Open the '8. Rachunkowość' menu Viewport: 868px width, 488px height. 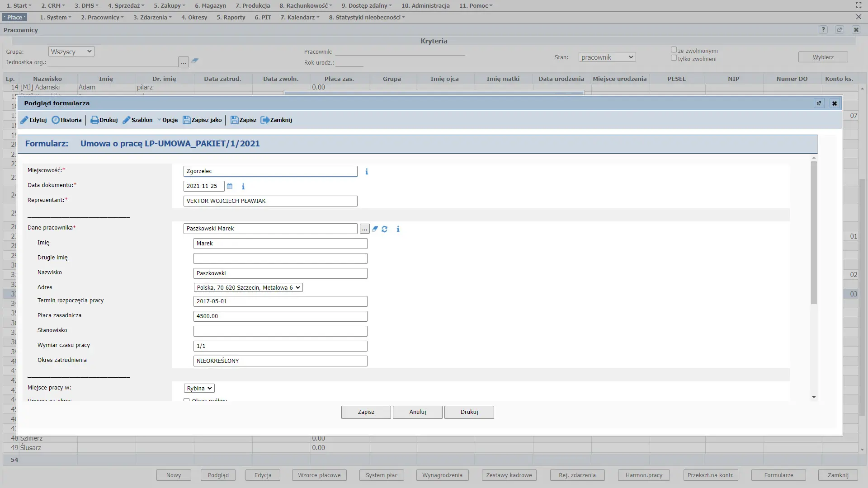305,5
